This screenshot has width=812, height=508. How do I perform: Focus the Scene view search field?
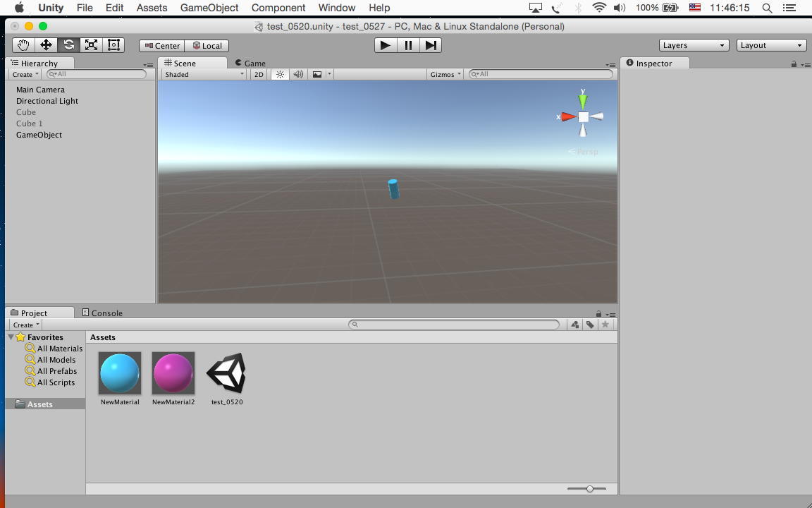[541, 74]
